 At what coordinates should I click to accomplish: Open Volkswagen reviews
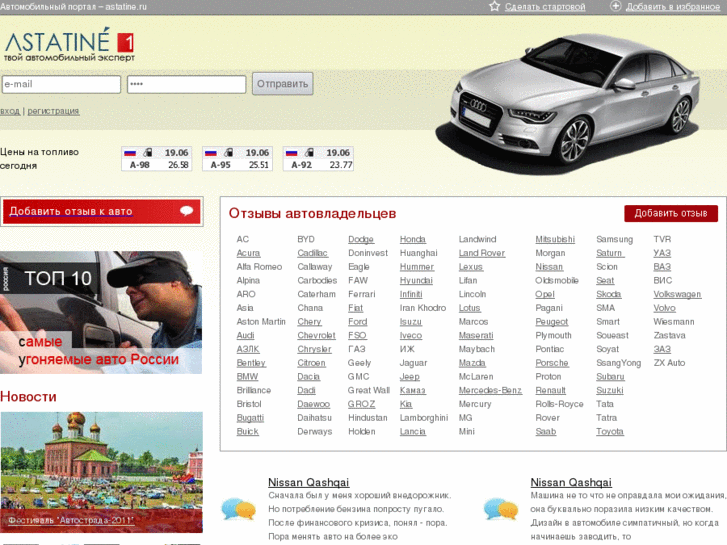(677, 295)
